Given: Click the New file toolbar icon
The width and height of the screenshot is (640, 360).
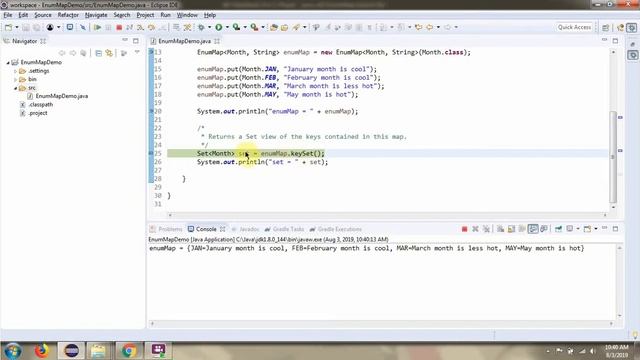Looking at the screenshot, I should pos(9,27).
